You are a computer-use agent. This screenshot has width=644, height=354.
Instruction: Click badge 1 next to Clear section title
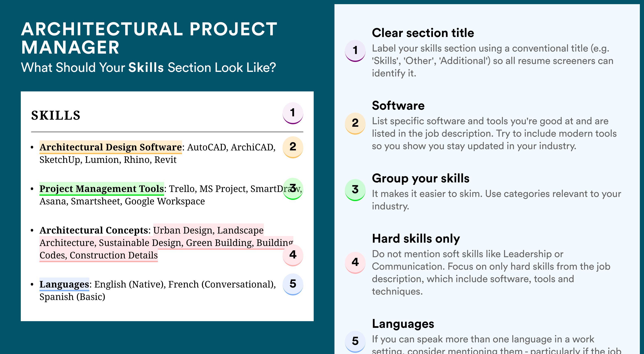click(355, 51)
